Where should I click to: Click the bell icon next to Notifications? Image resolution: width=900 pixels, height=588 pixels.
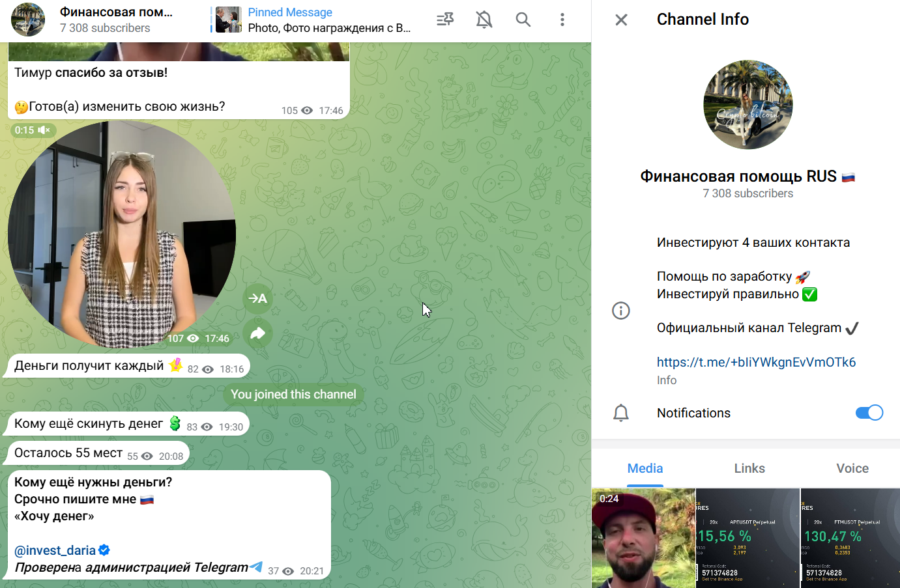[x=621, y=413]
